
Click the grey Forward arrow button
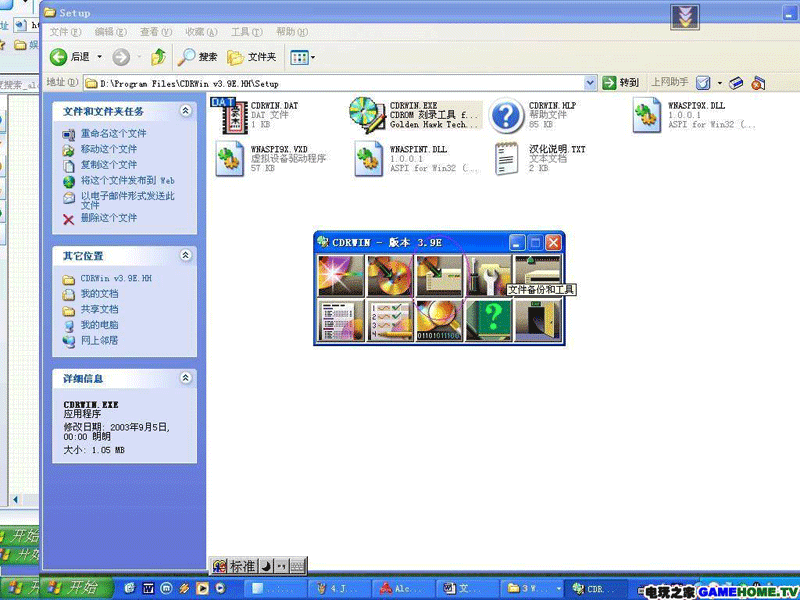tap(121, 57)
